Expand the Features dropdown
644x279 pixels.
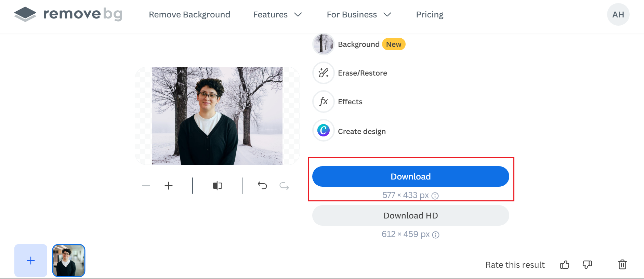pos(277,15)
